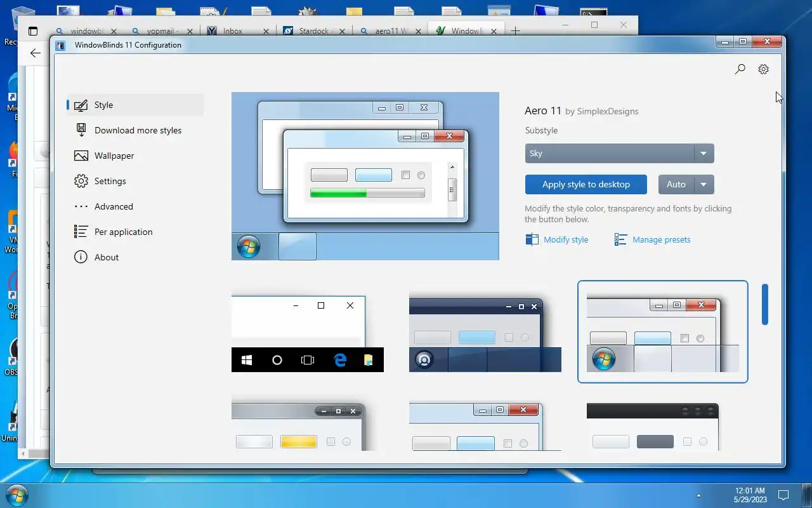Viewport: 812px width, 508px height.
Task: Click the browser back arrow button
Action: 36,53
